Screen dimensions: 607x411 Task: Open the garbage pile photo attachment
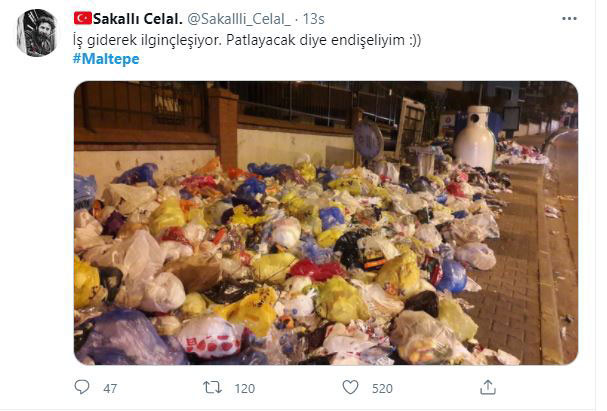[326, 223]
